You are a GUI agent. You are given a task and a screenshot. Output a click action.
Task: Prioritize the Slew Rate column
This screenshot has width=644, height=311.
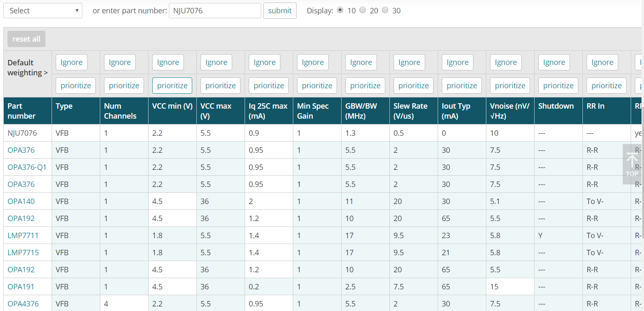tap(414, 86)
